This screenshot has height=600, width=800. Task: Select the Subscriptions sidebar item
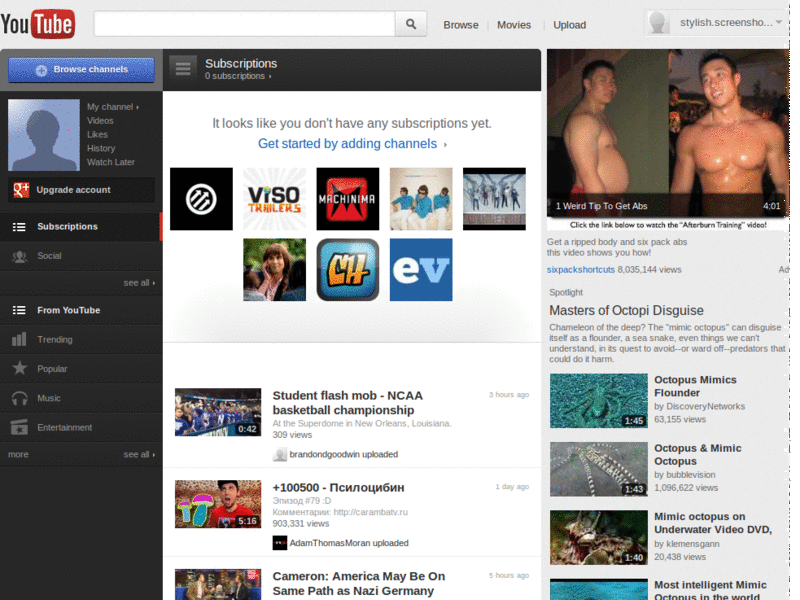click(81, 227)
